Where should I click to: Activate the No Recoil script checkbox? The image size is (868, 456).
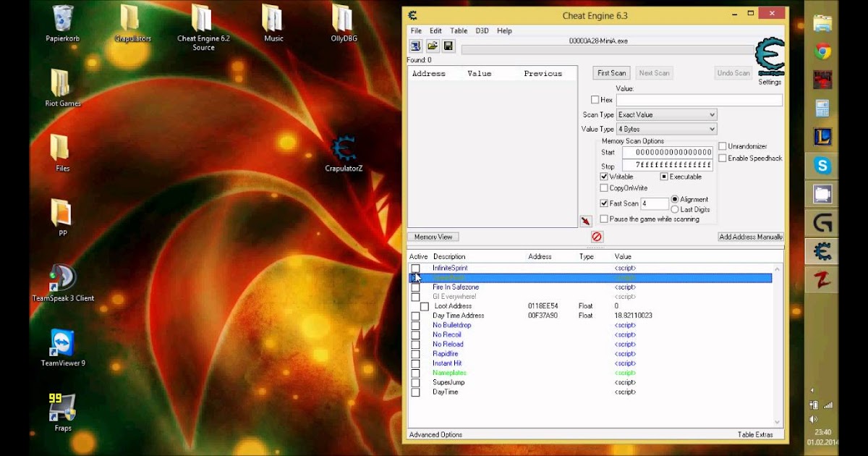(415, 334)
